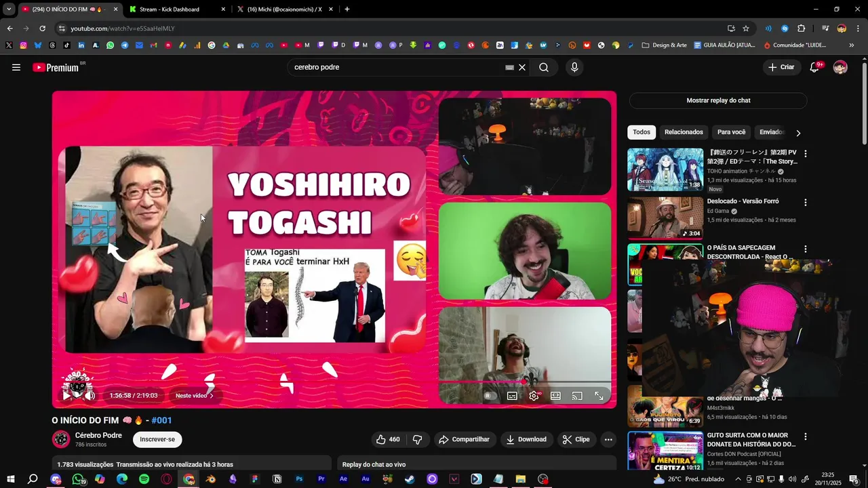Select the Para você filter chip
This screenshot has width=868, height=488.
coord(731,132)
